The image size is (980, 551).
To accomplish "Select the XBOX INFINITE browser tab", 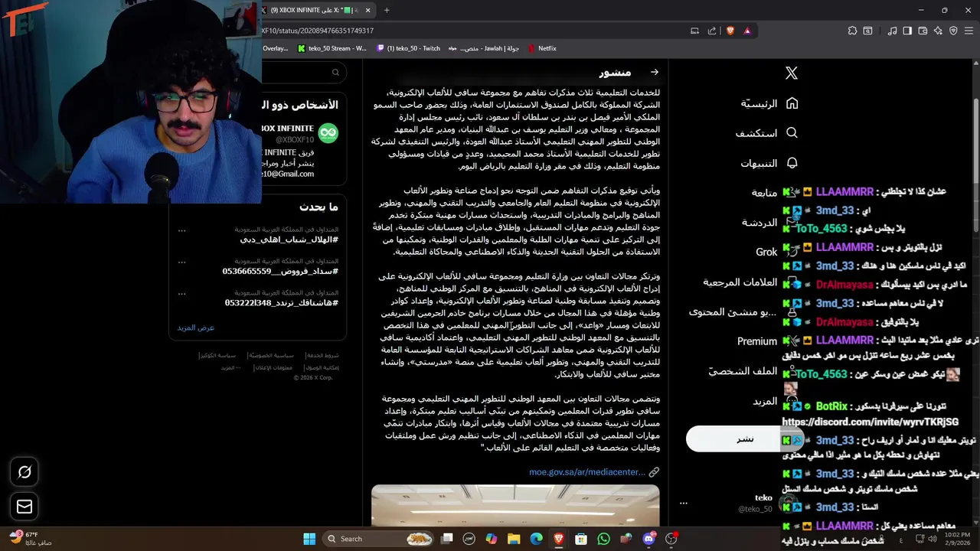I will tap(317, 10).
